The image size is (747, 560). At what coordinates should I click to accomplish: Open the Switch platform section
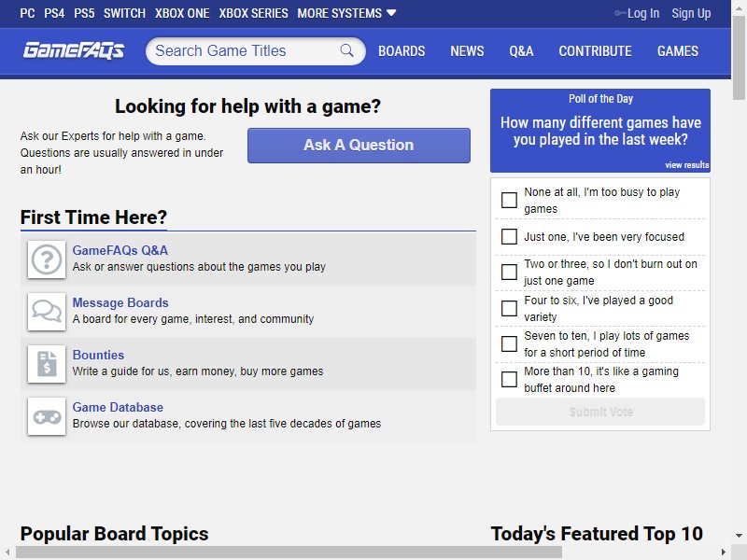coord(124,13)
